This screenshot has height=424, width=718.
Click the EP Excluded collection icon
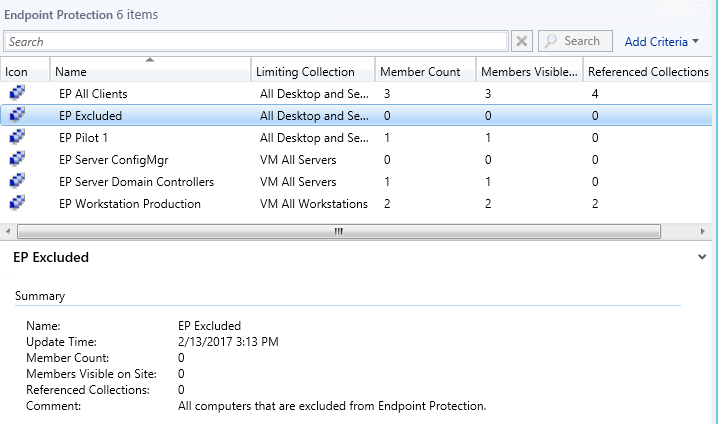pyautogui.click(x=17, y=115)
